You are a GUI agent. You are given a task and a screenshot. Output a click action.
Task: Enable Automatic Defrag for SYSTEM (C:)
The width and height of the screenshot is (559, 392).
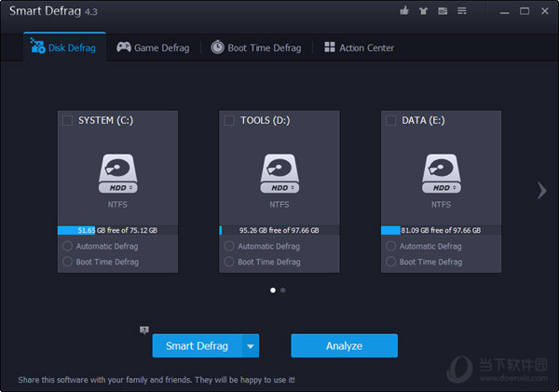[67, 247]
